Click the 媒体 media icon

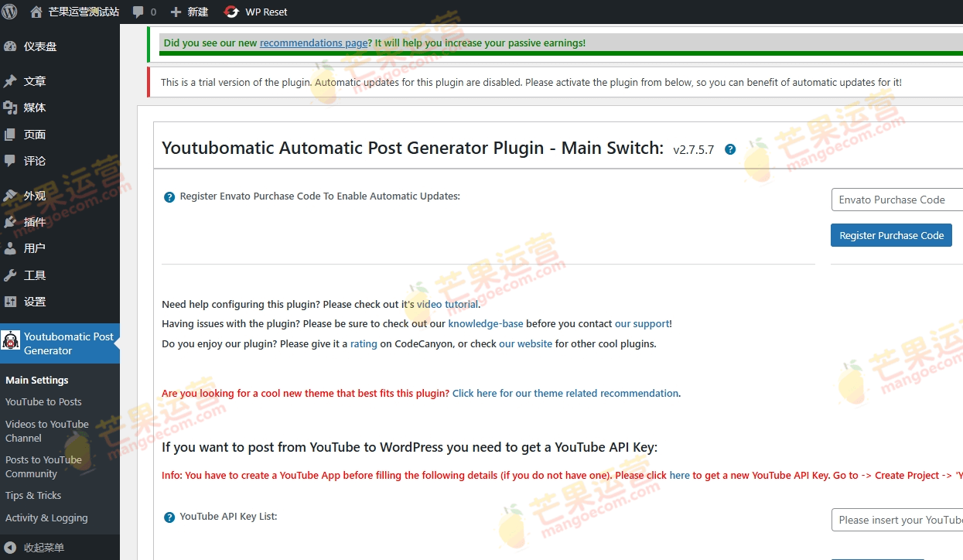(10, 108)
